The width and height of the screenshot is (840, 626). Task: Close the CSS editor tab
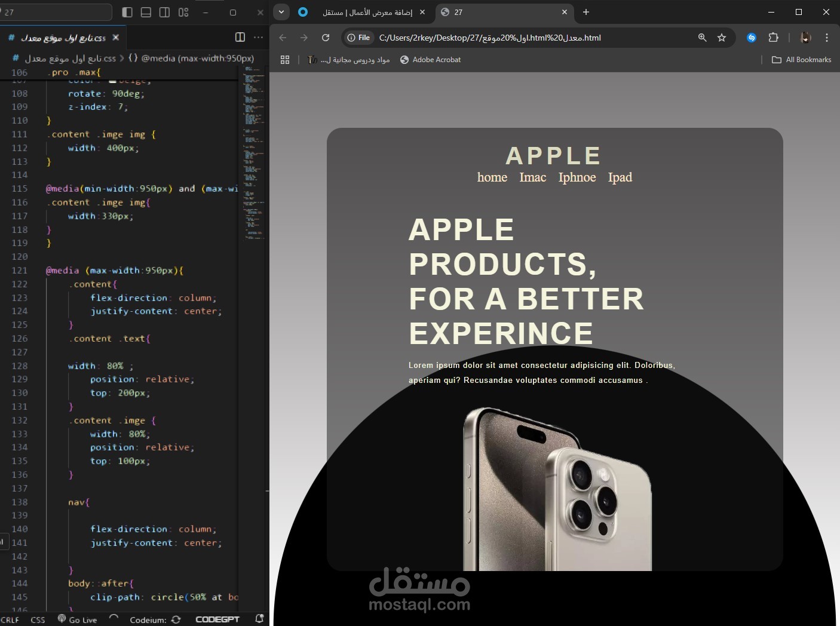coord(116,38)
